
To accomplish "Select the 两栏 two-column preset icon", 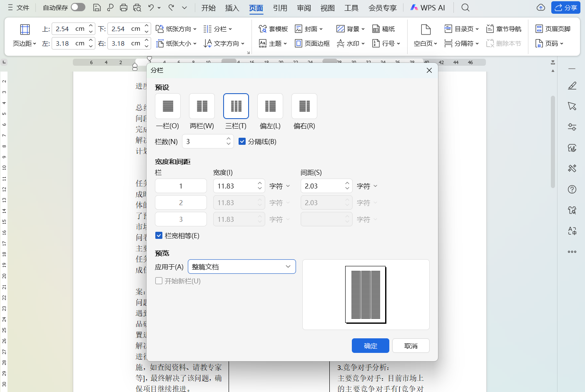I will tap(202, 106).
